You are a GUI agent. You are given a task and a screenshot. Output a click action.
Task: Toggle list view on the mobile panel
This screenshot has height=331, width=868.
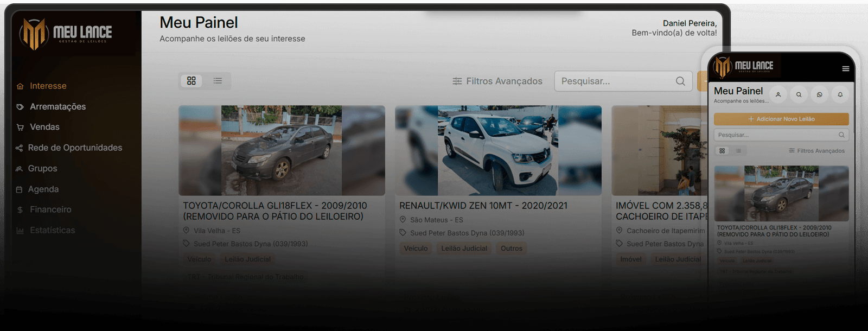coord(738,151)
